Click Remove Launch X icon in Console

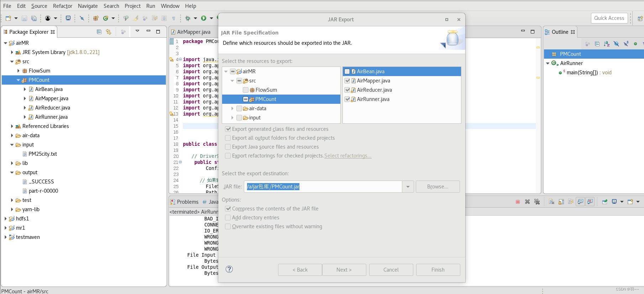point(527,202)
